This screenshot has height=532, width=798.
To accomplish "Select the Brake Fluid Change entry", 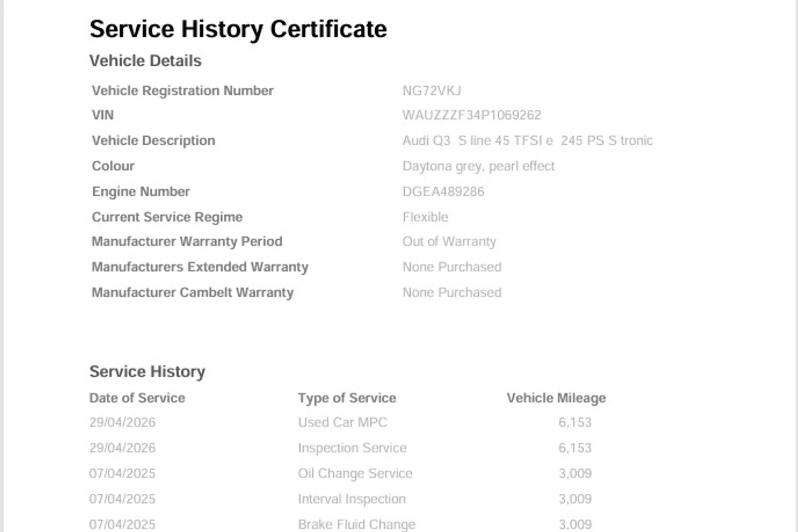I will (x=356, y=524).
